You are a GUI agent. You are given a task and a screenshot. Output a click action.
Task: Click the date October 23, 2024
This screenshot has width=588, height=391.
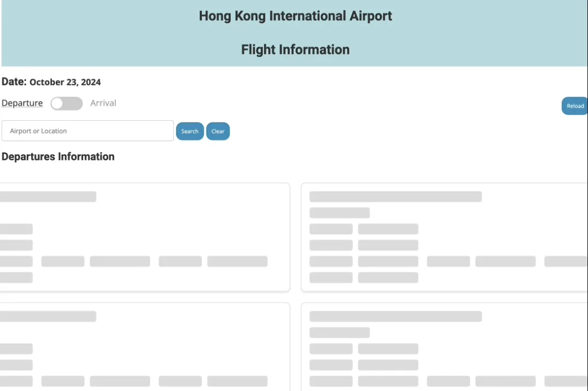65,82
